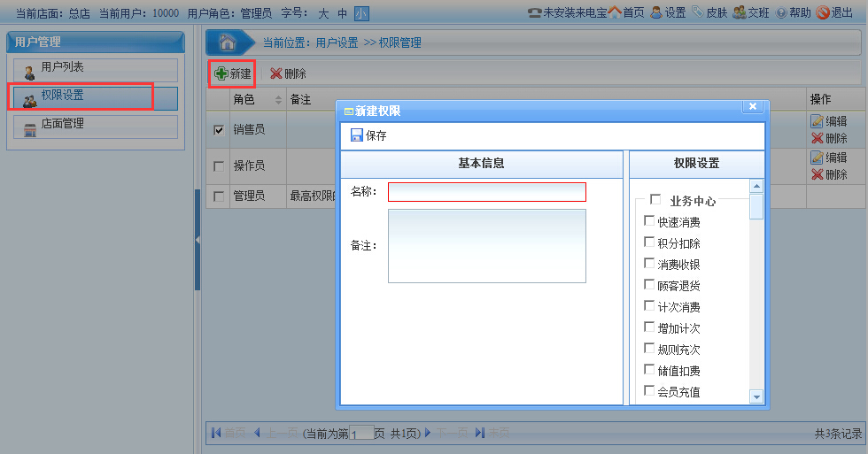Viewport: 868px width, 454px height.
Task: Delete the 操作员 role
Action: click(829, 174)
